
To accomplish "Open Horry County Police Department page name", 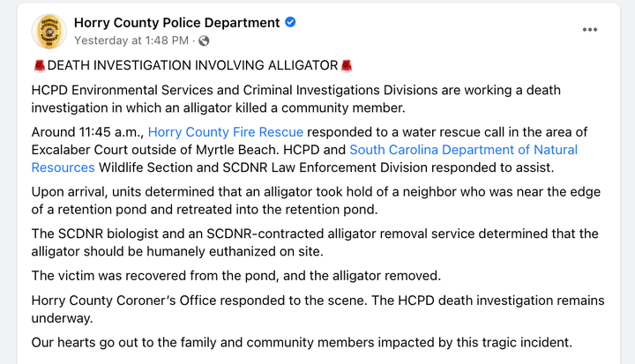I will tap(177, 23).
